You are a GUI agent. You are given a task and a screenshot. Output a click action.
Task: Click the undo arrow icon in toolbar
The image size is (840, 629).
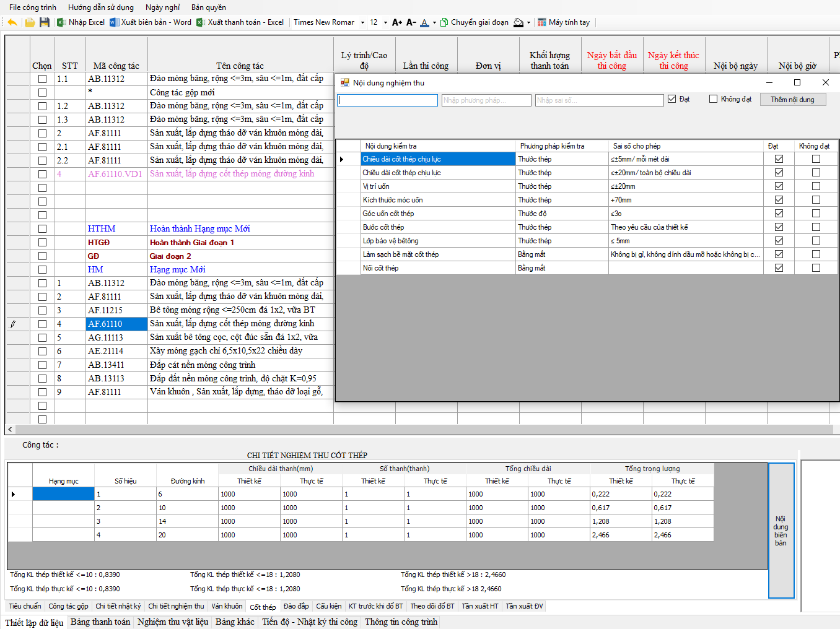[12, 22]
